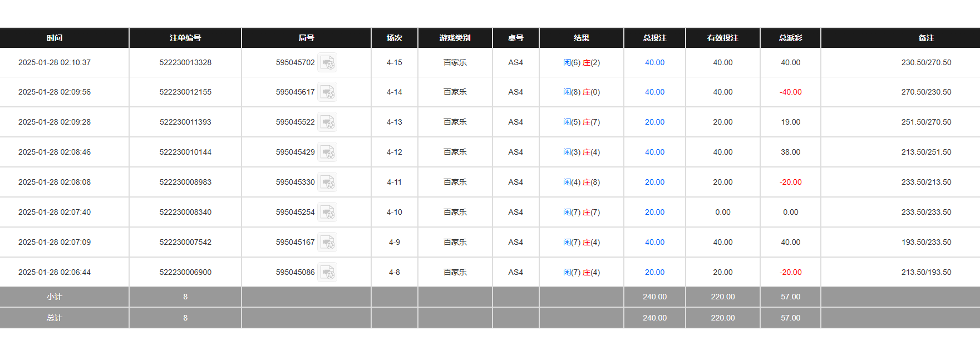Image resolution: width=980 pixels, height=350 pixels.
Task: Show replay icon for round 595045167
Action: point(328,242)
